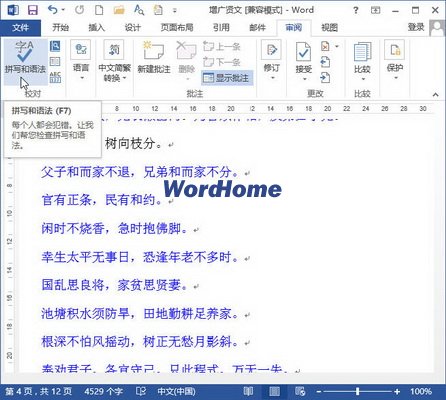Click in the line 国乱思良将,家贫思贤妻
446x400 pixels.
point(114,285)
